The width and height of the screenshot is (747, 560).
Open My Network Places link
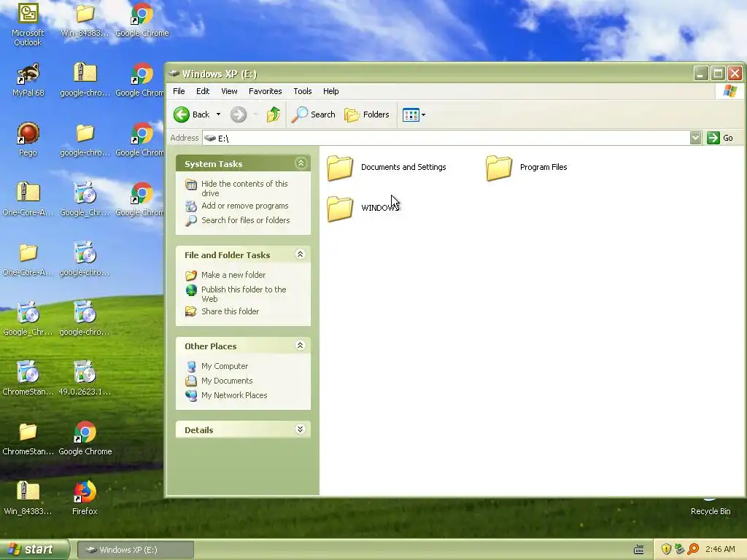pyautogui.click(x=234, y=395)
